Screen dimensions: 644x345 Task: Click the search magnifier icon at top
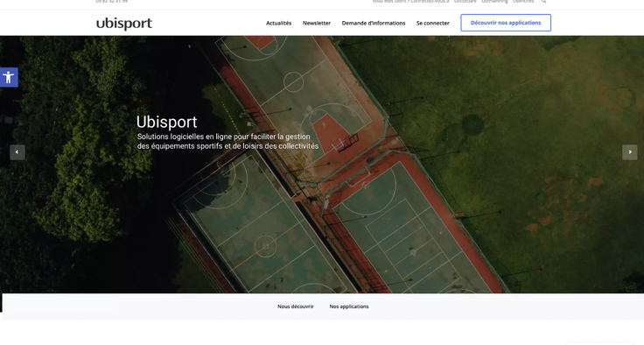pyautogui.click(x=543, y=2)
